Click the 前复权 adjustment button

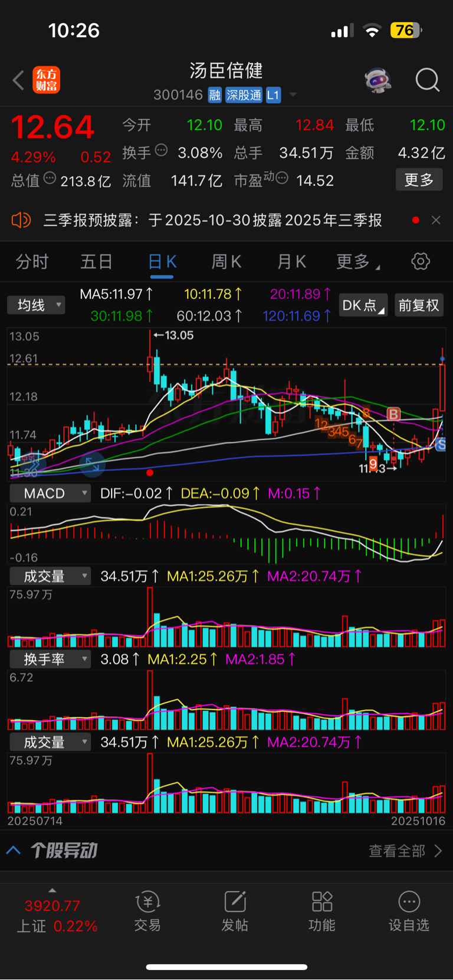coord(419,305)
